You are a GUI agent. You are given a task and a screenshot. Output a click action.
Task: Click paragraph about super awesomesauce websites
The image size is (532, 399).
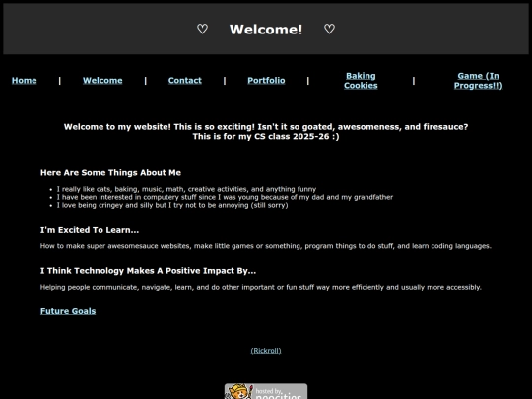pos(266,246)
